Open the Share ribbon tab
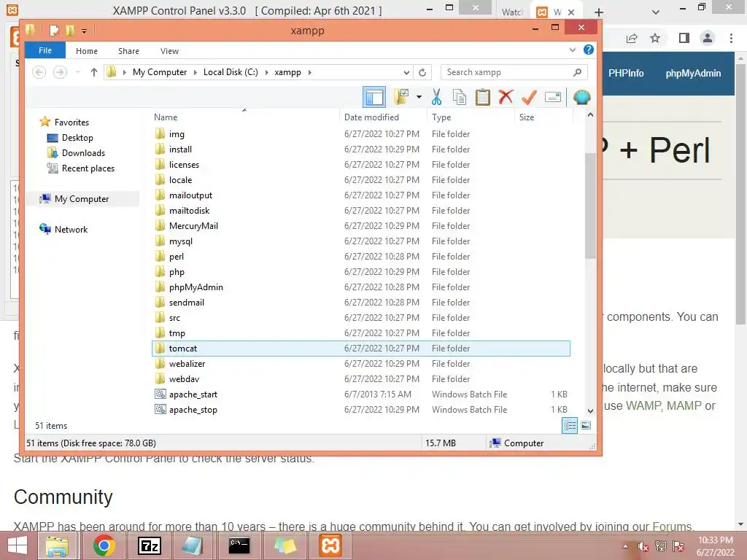 pyautogui.click(x=128, y=51)
